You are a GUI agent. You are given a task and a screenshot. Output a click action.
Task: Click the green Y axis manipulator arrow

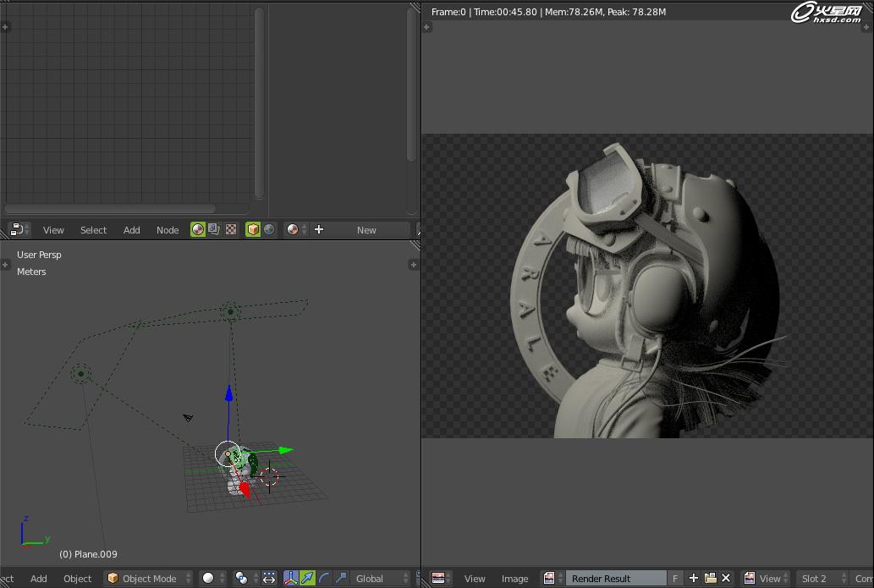click(285, 450)
